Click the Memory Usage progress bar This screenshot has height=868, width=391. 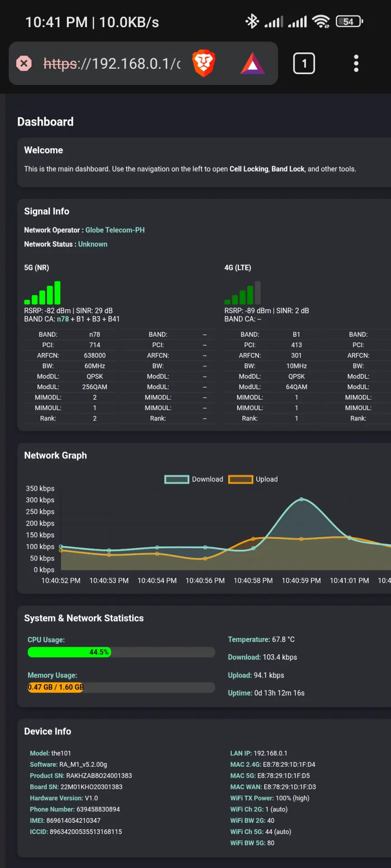tap(121, 687)
